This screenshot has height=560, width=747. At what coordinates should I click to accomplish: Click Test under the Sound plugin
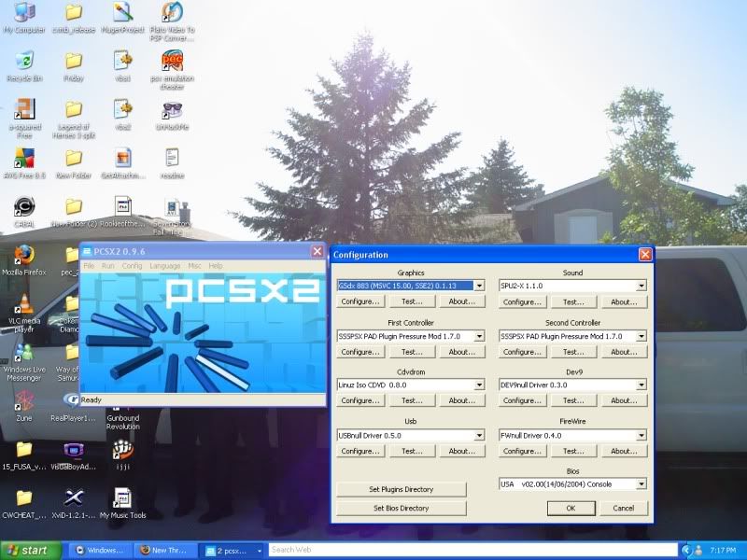[x=573, y=301]
